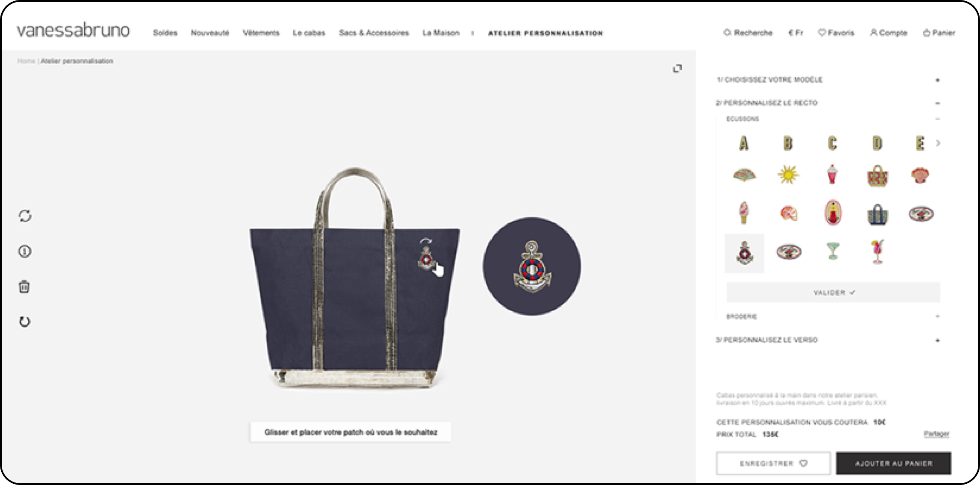Pick the pink cocktail patch

[x=877, y=252]
